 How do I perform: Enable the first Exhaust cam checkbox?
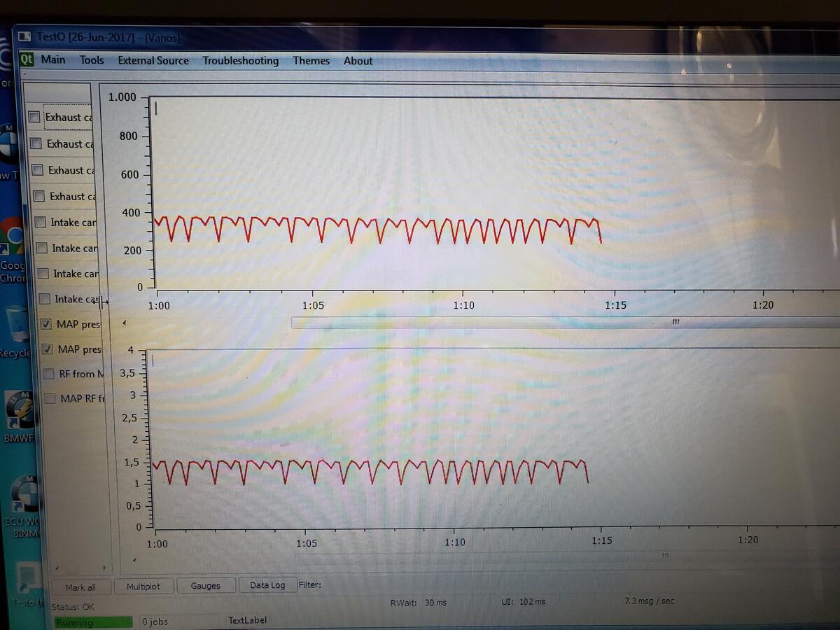point(34,117)
